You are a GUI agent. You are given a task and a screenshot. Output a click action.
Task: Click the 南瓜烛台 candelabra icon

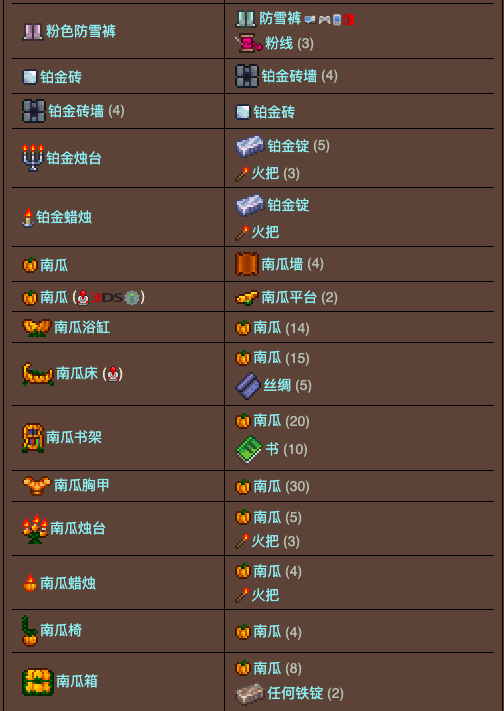pos(35,529)
